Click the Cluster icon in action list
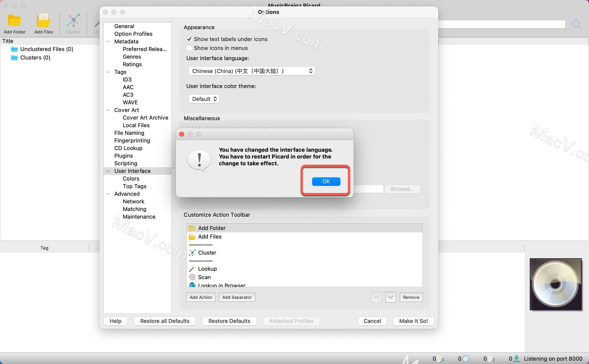Image resolution: width=589 pixels, height=364 pixels. click(x=192, y=253)
